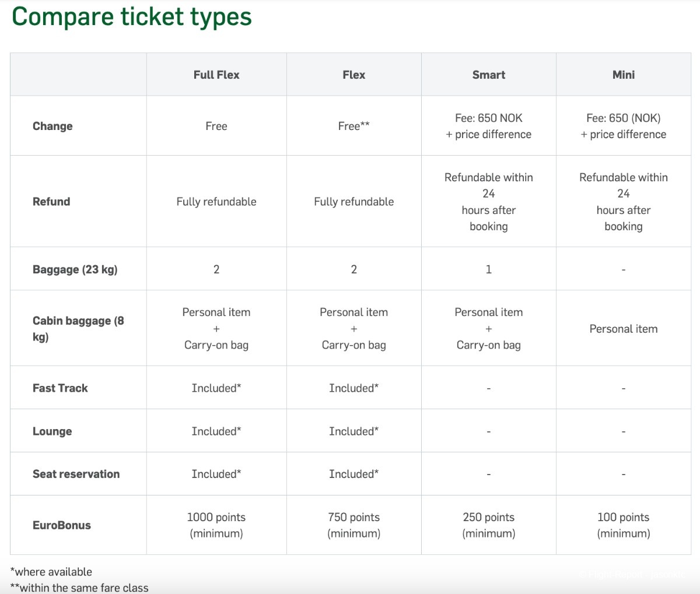700x594 pixels.
Task: Click the Change row label
Action: click(x=52, y=126)
